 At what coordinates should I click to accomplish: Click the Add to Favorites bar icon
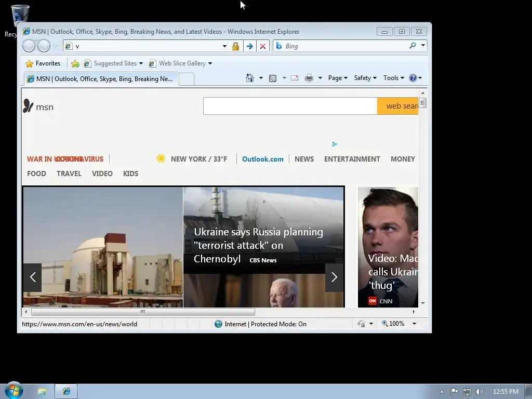[75, 63]
